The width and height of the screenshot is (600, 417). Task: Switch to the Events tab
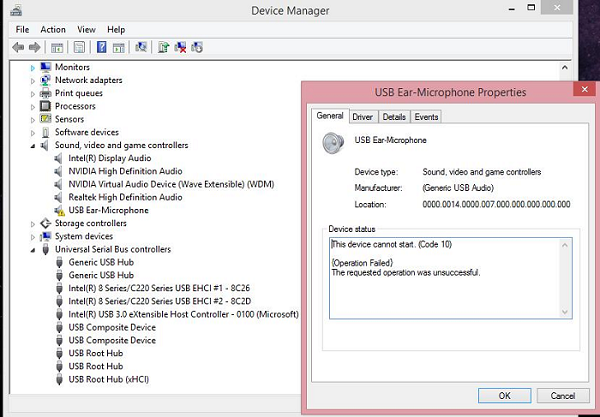point(426,117)
